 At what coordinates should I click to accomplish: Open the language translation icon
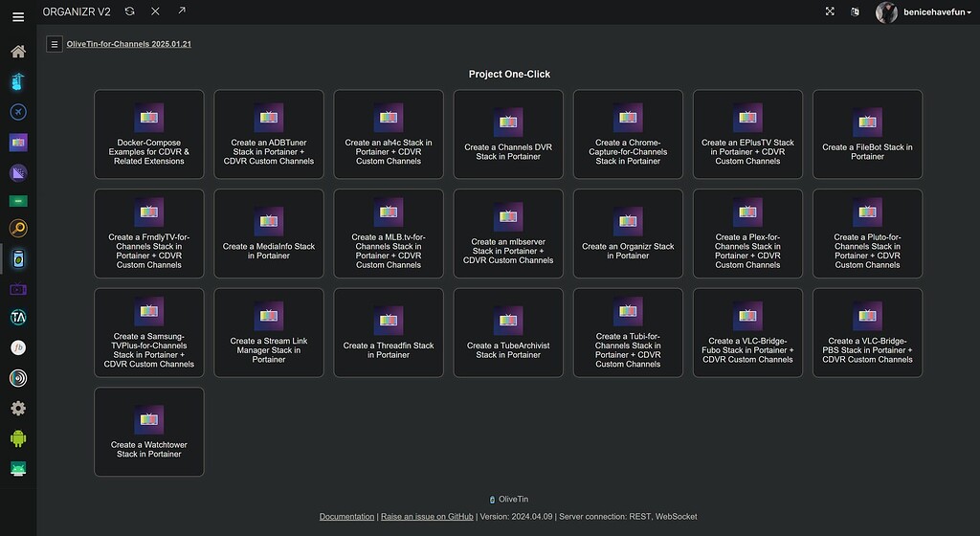(x=856, y=11)
